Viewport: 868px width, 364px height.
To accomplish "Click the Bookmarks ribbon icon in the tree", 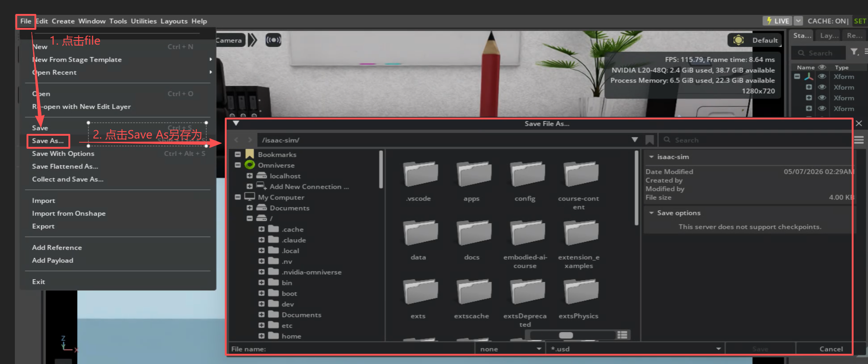I will point(249,154).
